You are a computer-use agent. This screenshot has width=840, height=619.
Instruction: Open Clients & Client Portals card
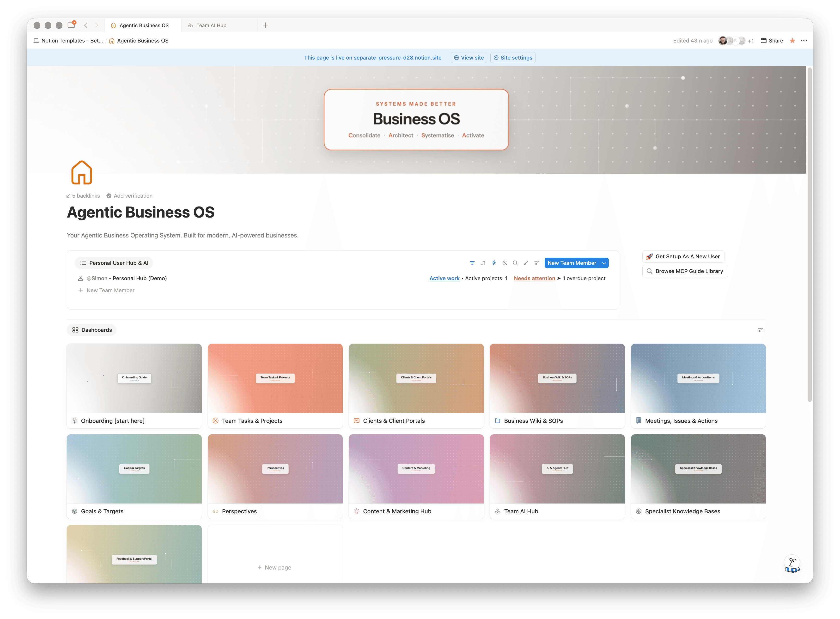pos(416,386)
